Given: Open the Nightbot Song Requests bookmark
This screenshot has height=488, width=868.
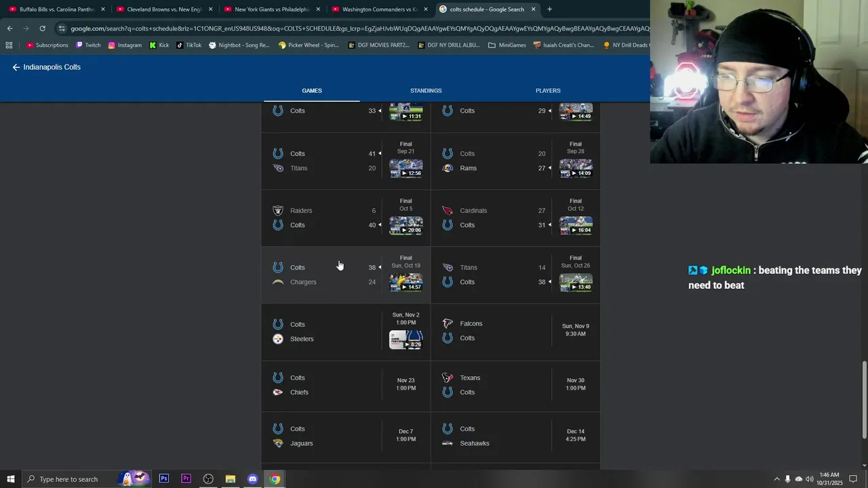Looking at the screenshot, I should point(239,45).
